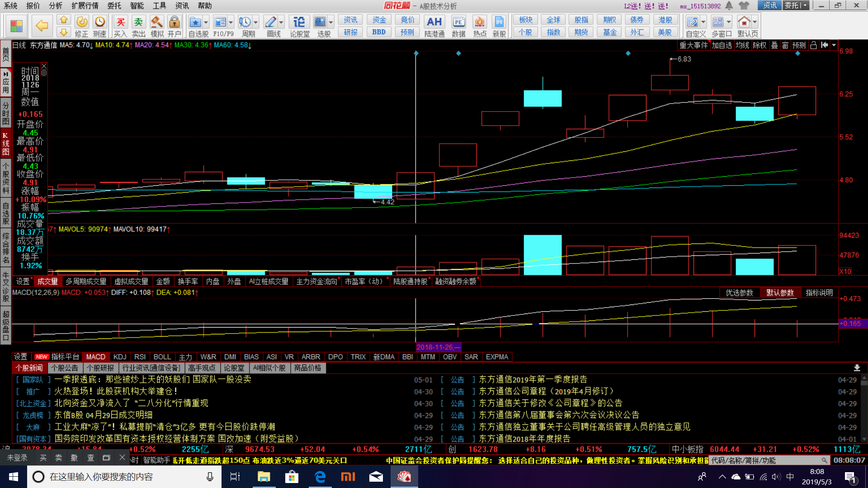Open chart toolbar dropdown arrow at far right
The width and height of the screenshot is (868, 488).
834,45
